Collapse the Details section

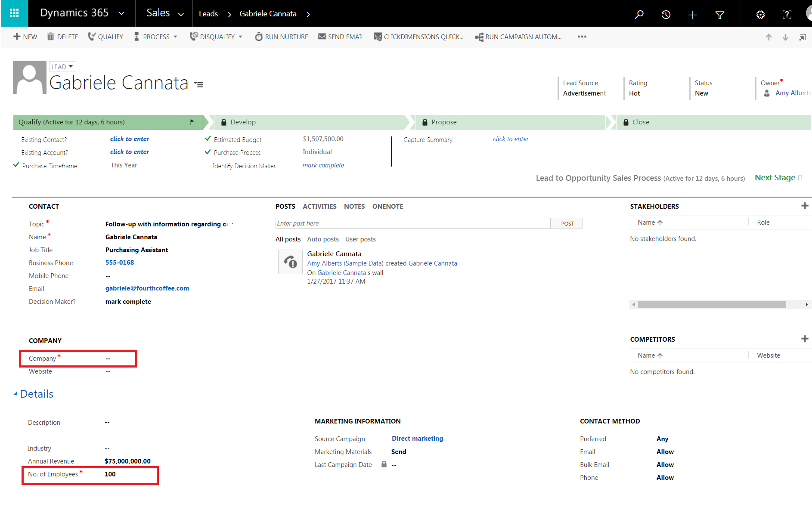[x=15, y=394]
